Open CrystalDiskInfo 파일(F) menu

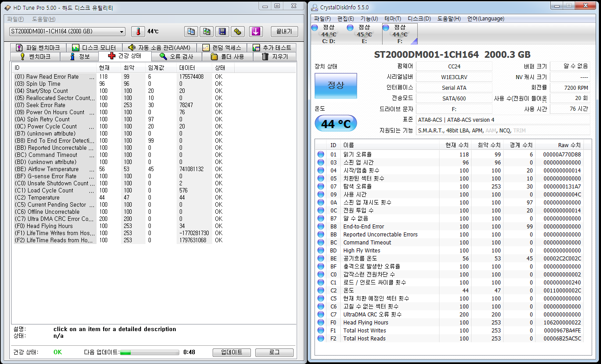[323, 19]
